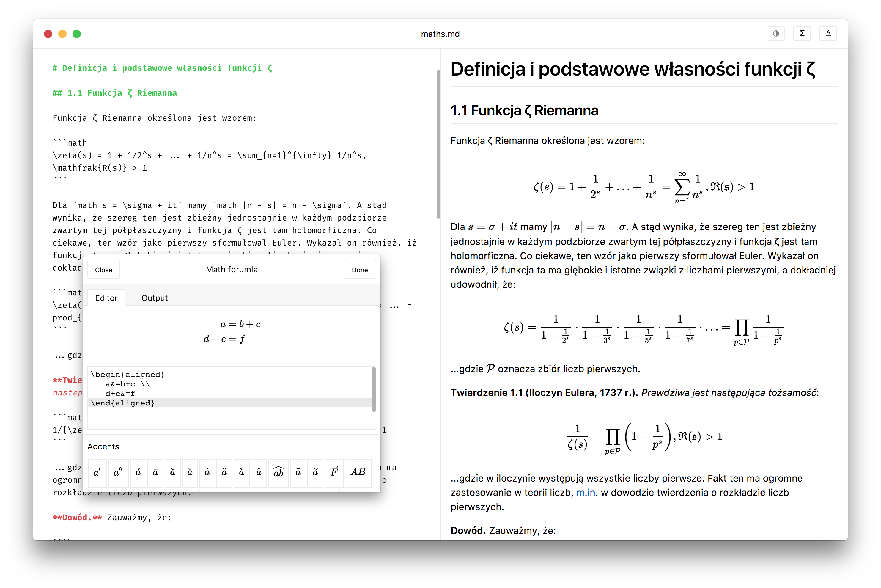Insert the a-prime accent symbol
The height and width of the screenshot is (588, 881).
(x=97, y=472)
